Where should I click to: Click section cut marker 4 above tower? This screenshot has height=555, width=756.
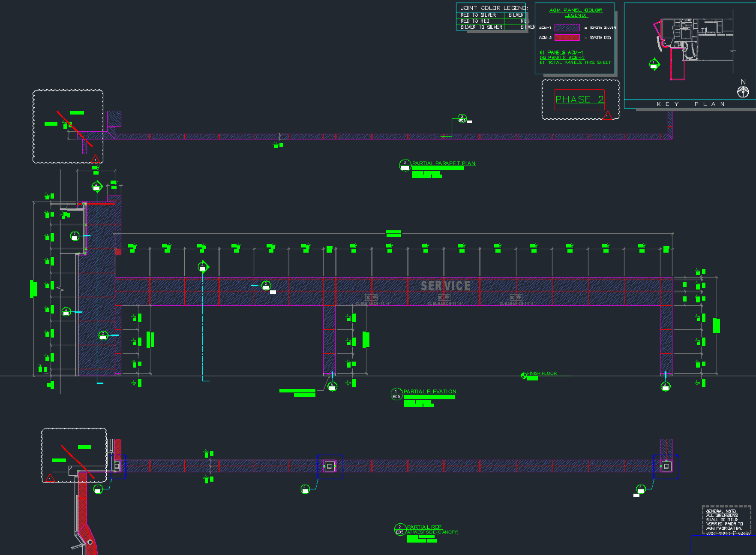pyautogui.click(x=96, y=187)
